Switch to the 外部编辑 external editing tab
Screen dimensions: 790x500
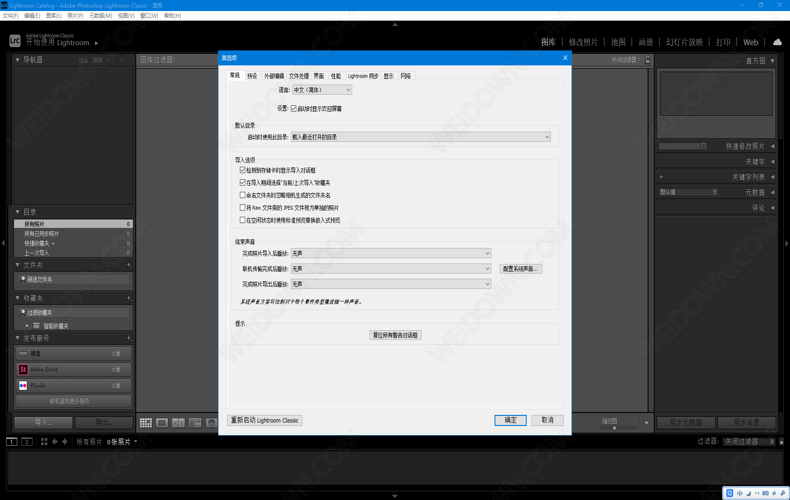[274, 76]
